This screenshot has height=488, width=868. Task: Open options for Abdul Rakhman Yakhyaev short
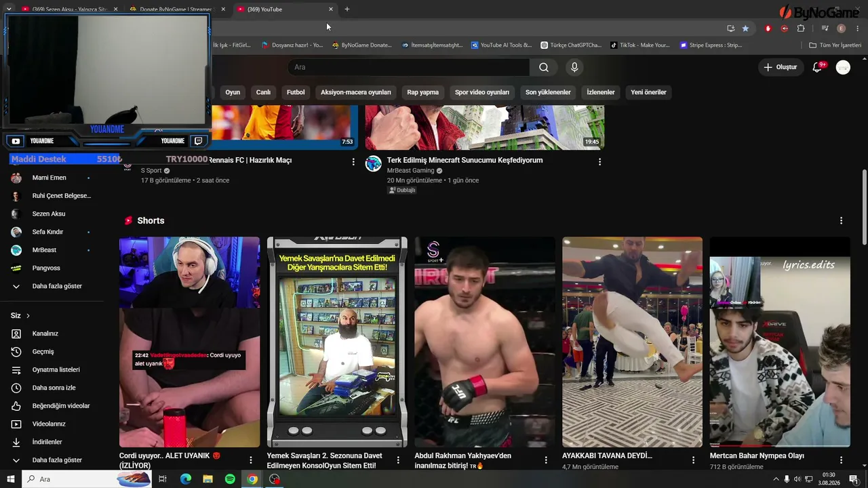546,460
